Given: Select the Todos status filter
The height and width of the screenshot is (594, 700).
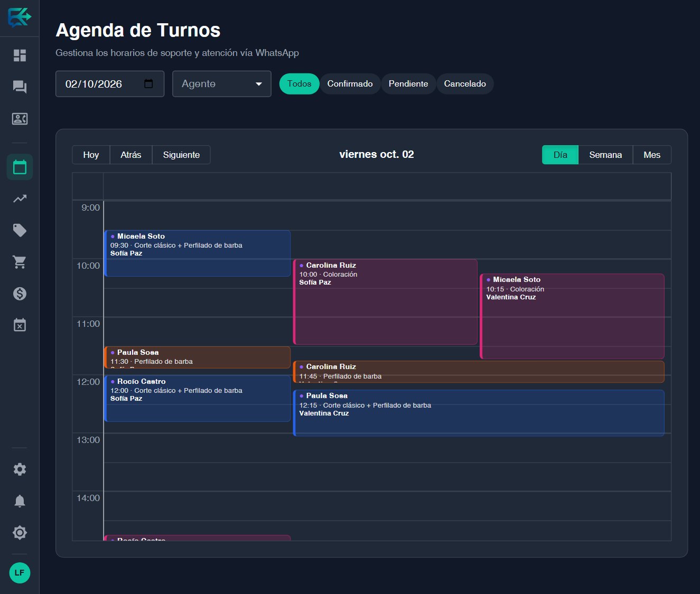Looking at the screenshot, I should tap(299, 84).
